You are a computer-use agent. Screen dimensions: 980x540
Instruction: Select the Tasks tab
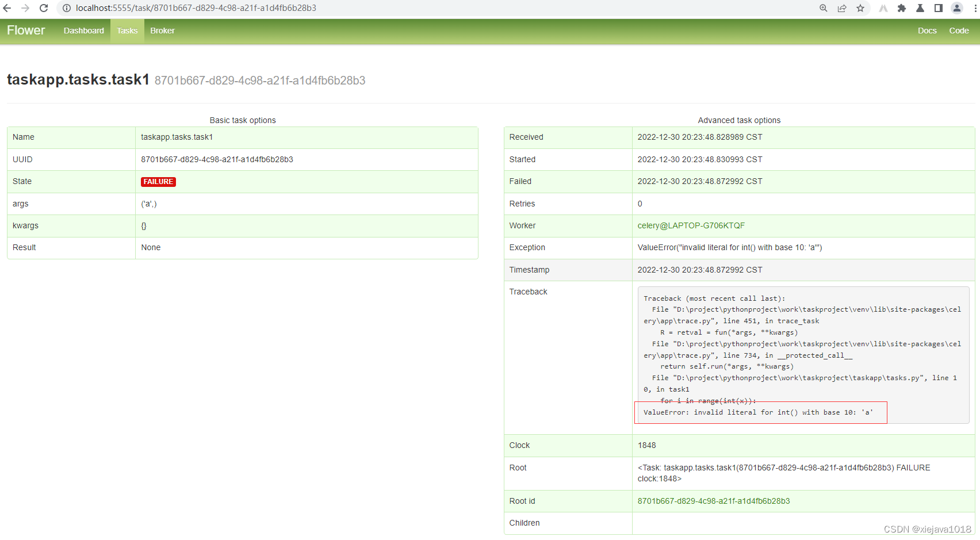127,30
